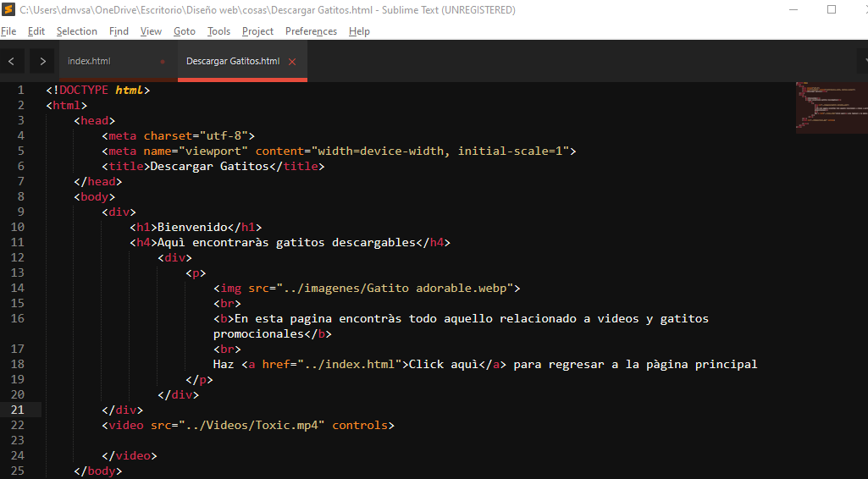
Task: Click the closing div tag on line 20
Action: (178, 395)
